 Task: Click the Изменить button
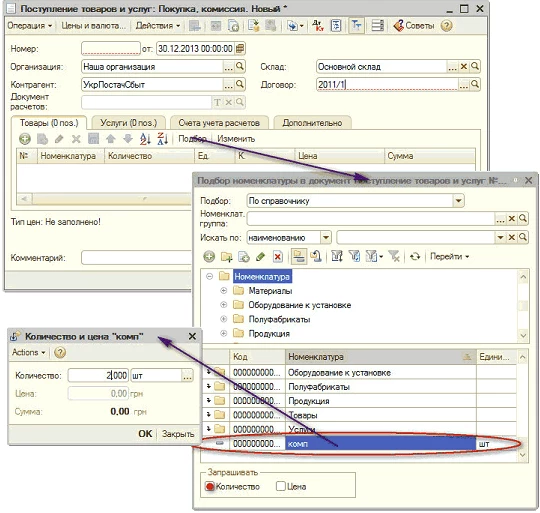click(x=236, y=139)
